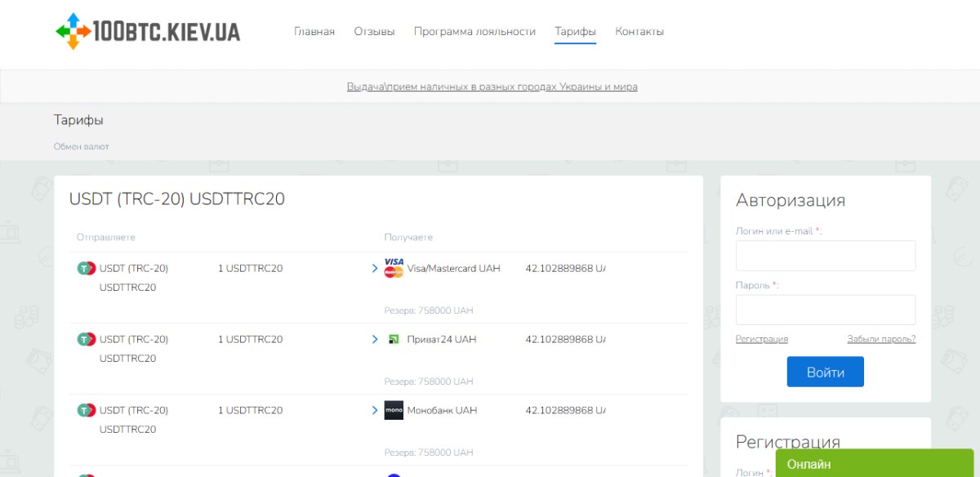Click the Авторизация panel heading
The image size is (980, 477).
(791, 200)
